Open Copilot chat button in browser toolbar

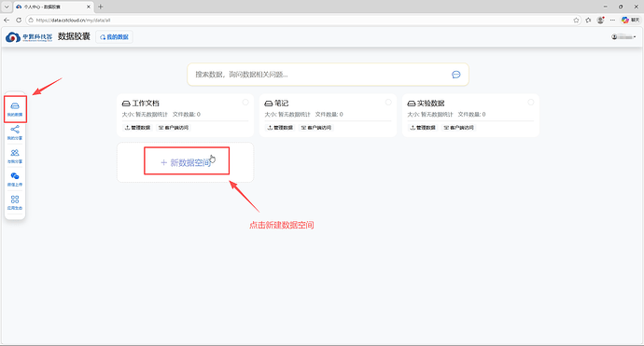click(x=630, y=20)
